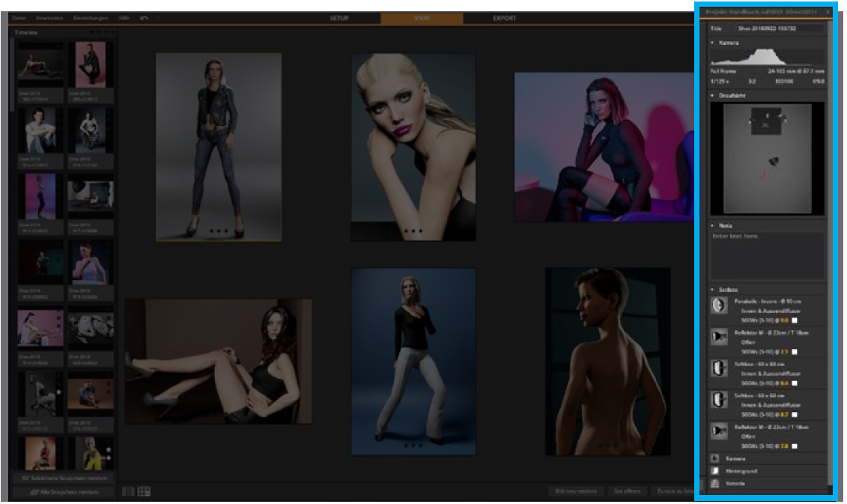Screen dimensions: 847x504
Task: Switch to the SETUP tab
Action: [339, 18]
